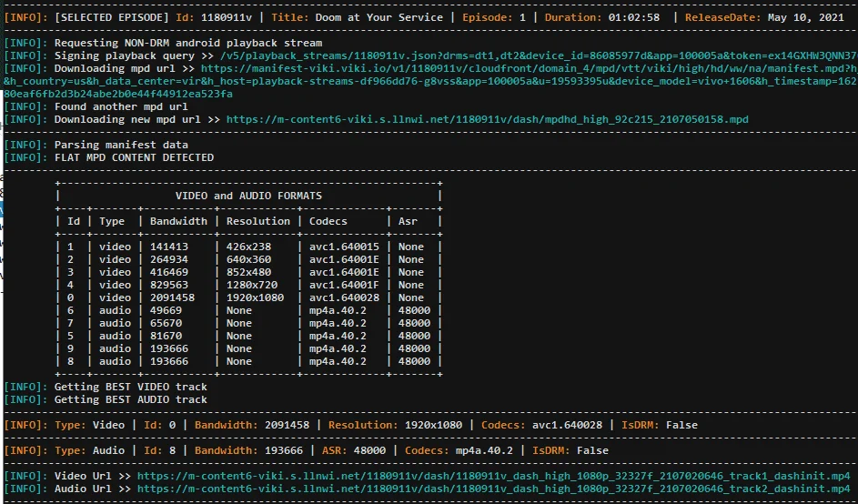Click the FLAT MPD CONTENT DETECTED line
Viewport: 858px width, 504px height.
[134, 157]
